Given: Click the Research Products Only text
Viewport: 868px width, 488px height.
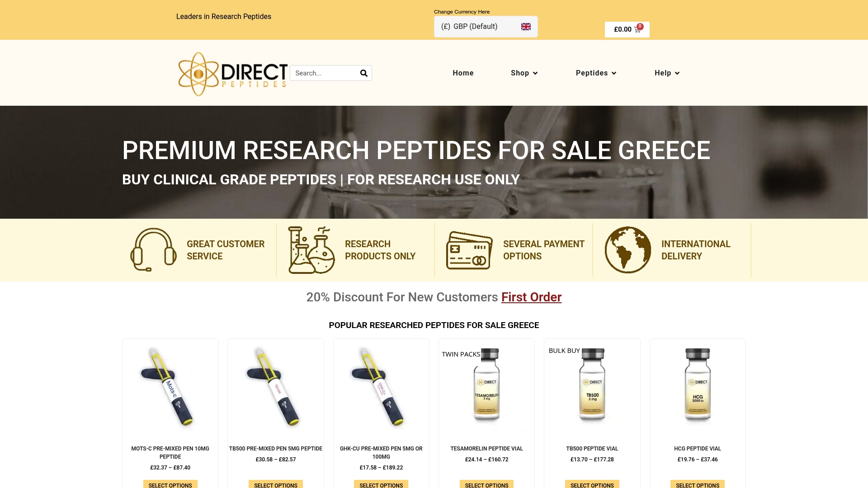Looking at the screenshot, I should pyautogui.click(x=380, y=250).
